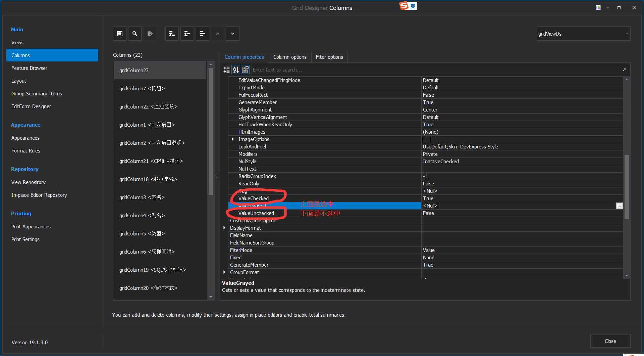Expand the GroupFormat property
The height and width of the screenshot is (356, 644).
pos(224,272)
